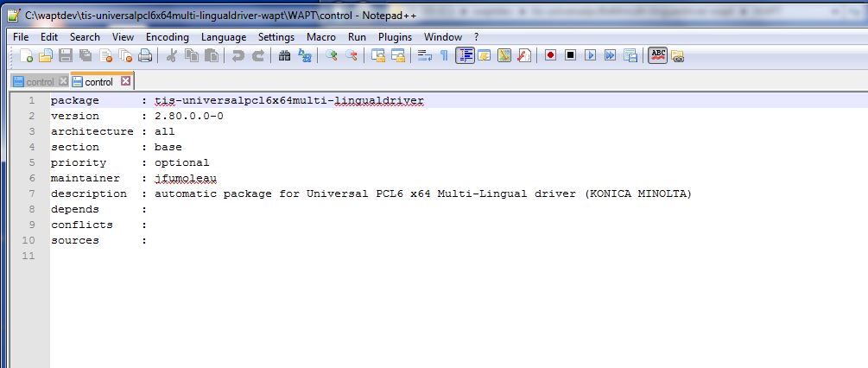Close the active control tab
The height and width of the screenshot is (368, 868).
click(125, 81)
